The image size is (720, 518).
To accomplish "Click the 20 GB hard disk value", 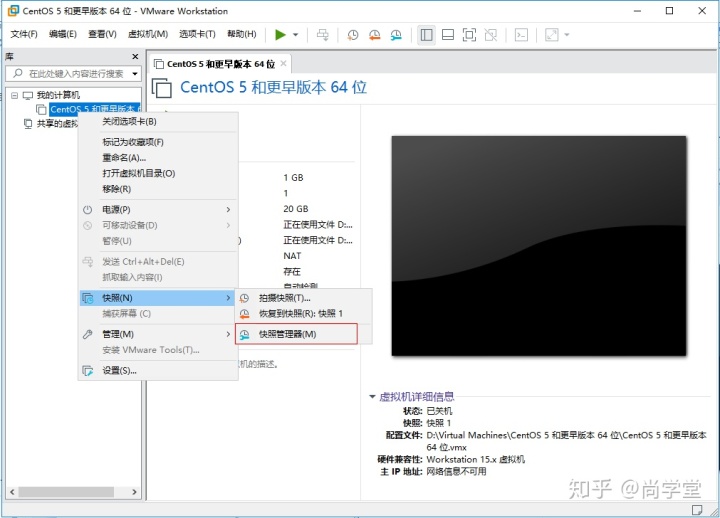I will [296, 209].
